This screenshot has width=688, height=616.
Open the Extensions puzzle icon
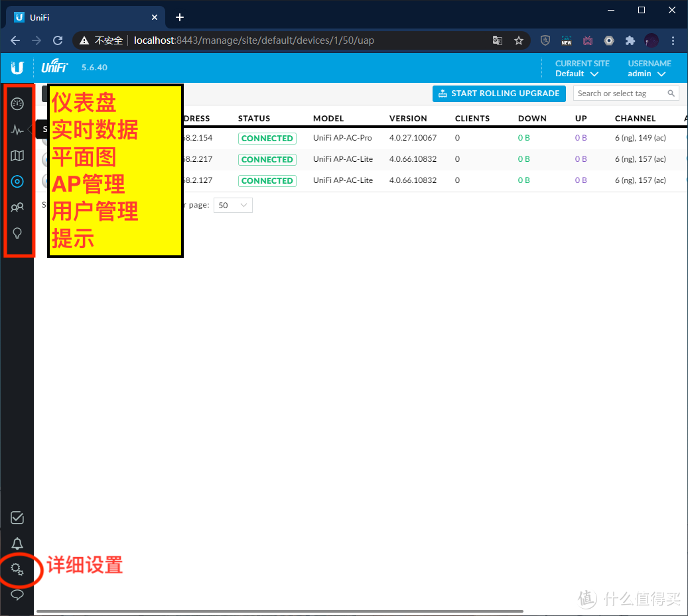(x=630, y=40)
